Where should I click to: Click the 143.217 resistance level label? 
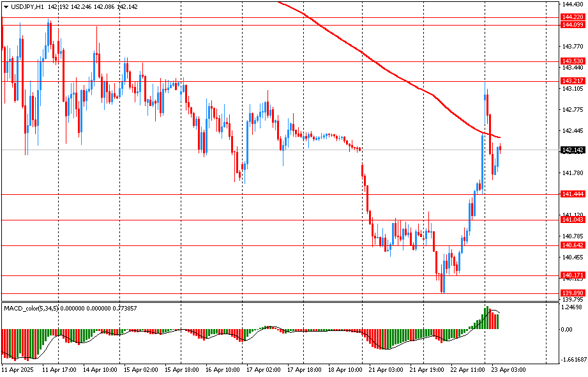tap(571, 81)
